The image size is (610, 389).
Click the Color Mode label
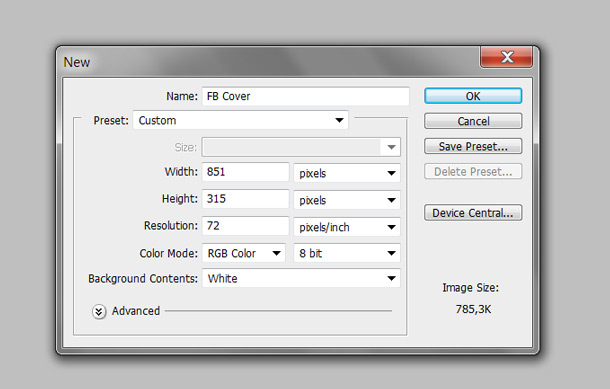point(168,253)
